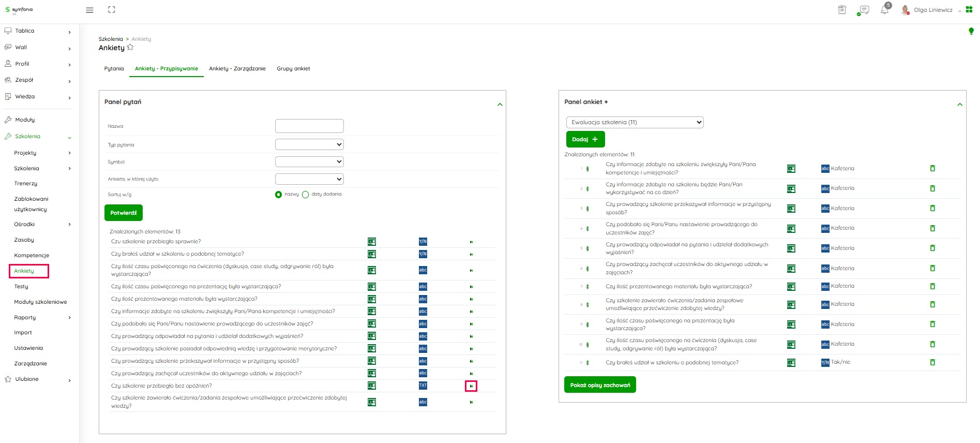
Task: Add 'Czy szkolenie przebiegło bez opóźnień?' arrow
Action: (471, 386)
